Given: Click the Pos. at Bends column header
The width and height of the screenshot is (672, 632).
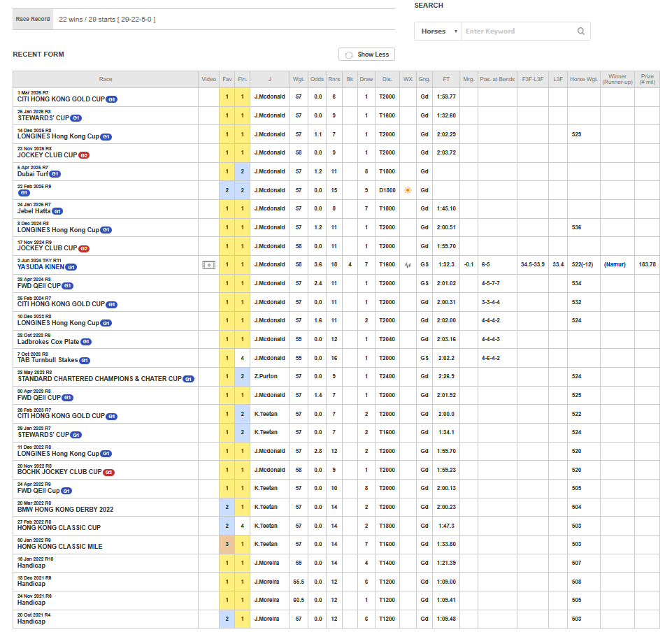Looking at the screenshot, I should click(497, 79).
